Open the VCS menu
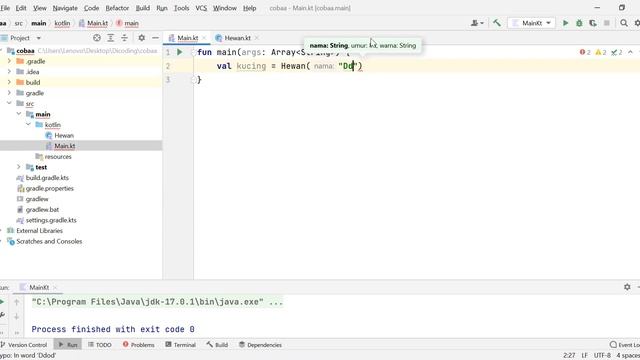640x360 pixels. pyautogui.click(x=201, y=8)
